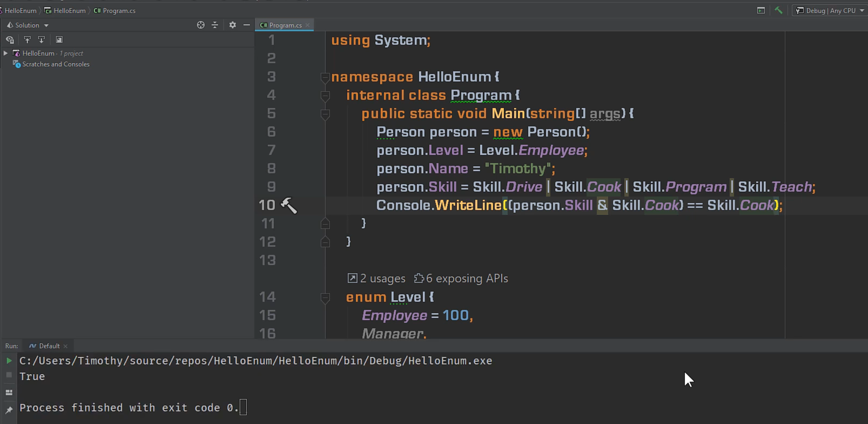The image size is (868, 424).
Task: Collapse the class Program fold marker
Action: tap(325, 96)
